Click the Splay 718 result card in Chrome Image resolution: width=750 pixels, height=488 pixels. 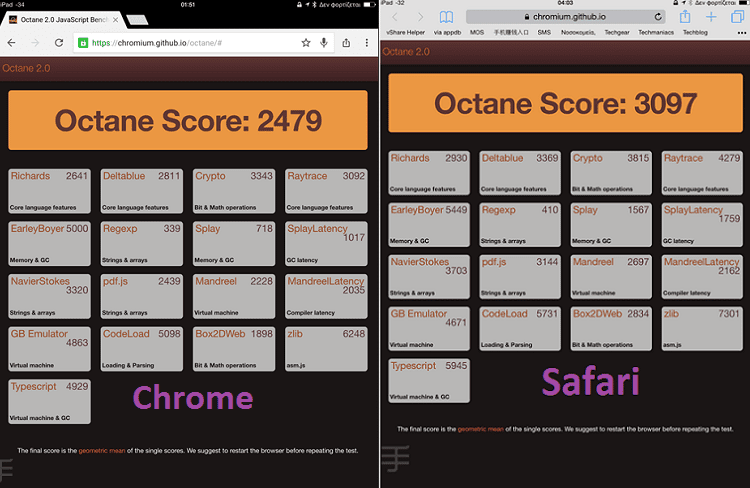click(234, 244)
